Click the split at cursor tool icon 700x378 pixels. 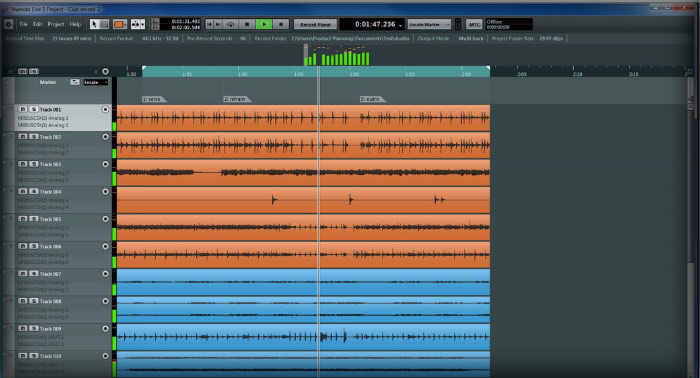(x=135, y=24)
